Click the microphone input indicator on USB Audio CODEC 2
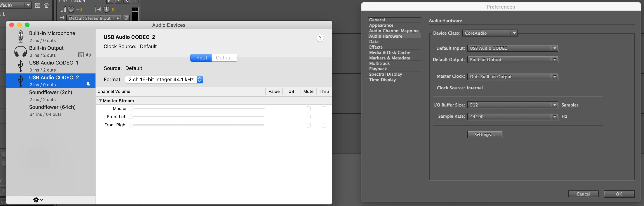The image size is (644, 206). (x=88, y=85)
